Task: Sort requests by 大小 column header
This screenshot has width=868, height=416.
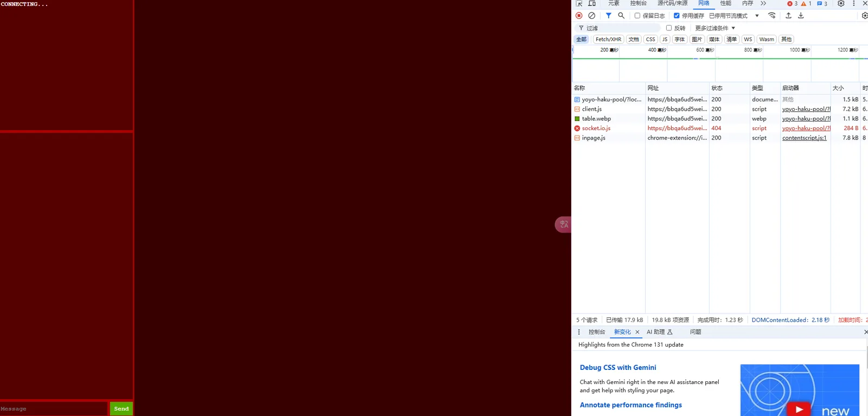Action: (845, 88)
